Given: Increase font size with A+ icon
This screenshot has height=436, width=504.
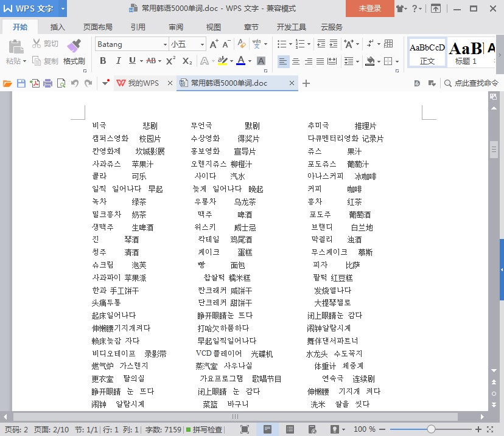Looking at the screenshot, I should 214,44.
